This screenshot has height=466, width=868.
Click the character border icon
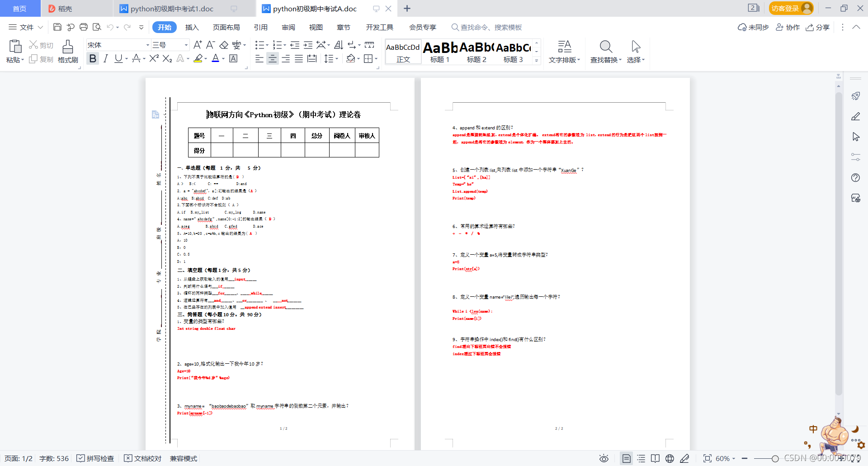click(x=233, y=58)
